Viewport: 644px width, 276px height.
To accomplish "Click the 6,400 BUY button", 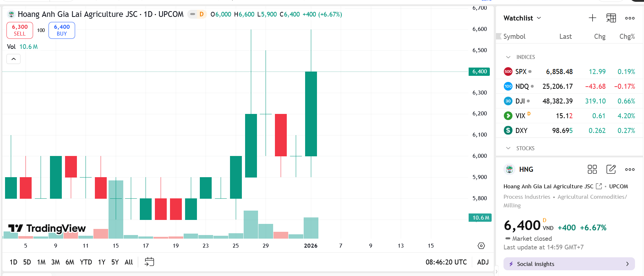I will [x=61, y=30].
